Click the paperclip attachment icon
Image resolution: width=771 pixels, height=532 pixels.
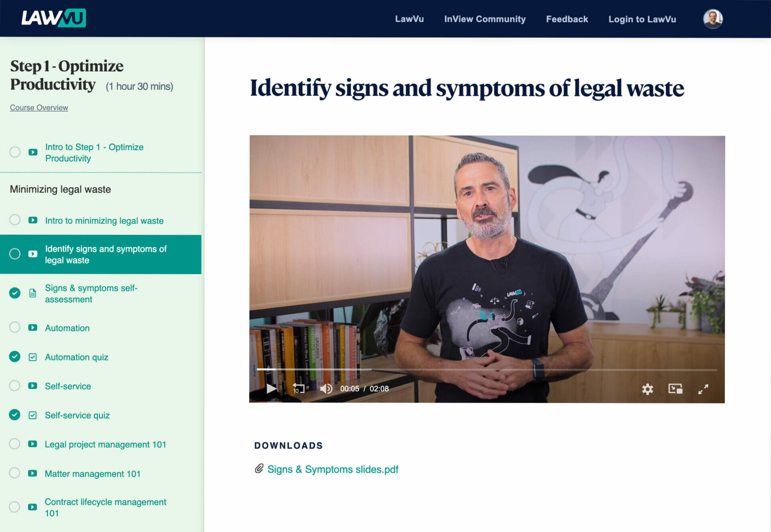258,469
